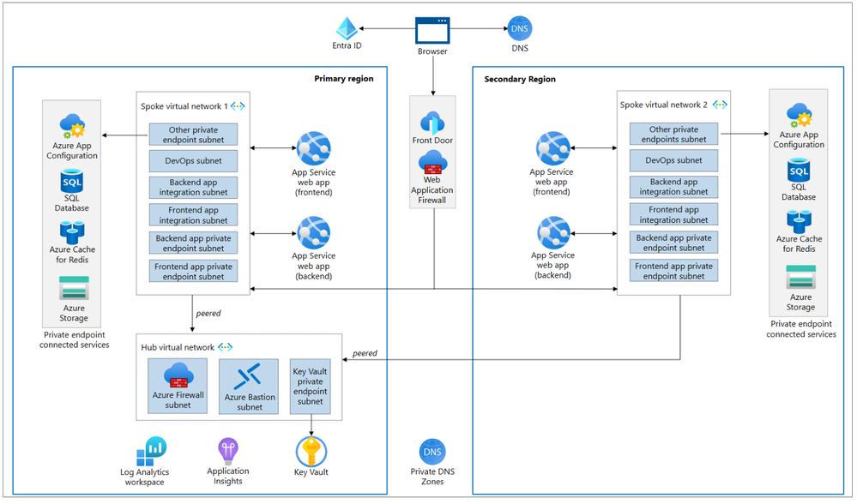Select "Backend app private endpoint subnet" in Spoke 1
The height and width of the screenshot is (504, 857).
(x=194, y=243)
